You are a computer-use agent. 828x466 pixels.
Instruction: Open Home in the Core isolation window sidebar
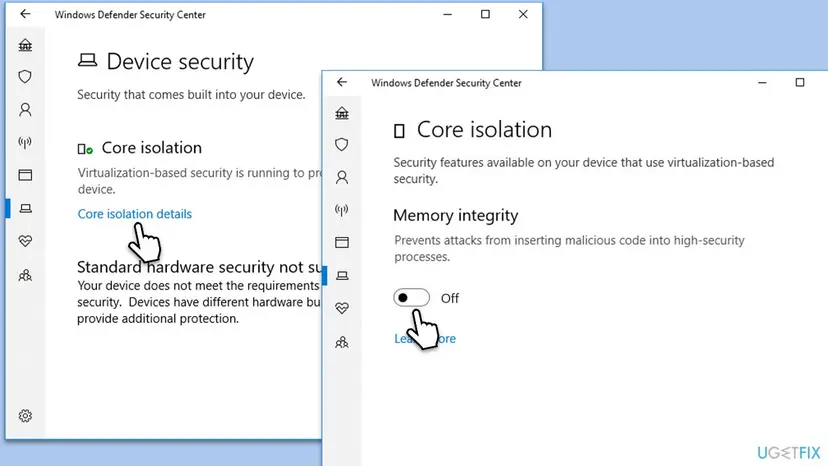(342, 113)
